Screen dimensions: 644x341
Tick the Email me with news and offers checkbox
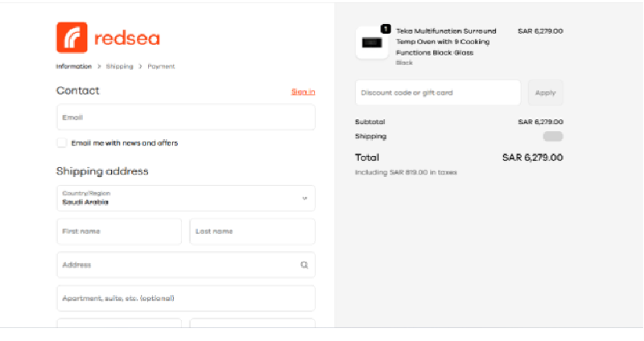(x=62, y=143)
